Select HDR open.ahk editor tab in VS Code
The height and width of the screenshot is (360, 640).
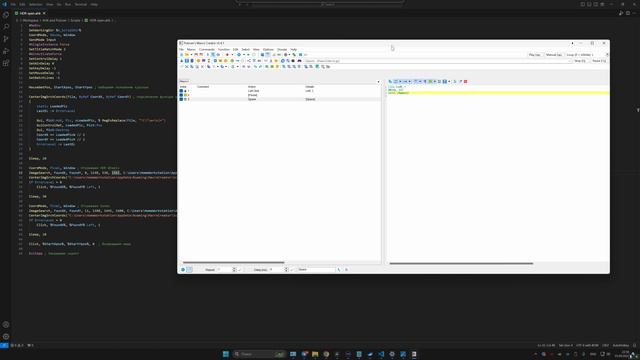coord(30,13)
